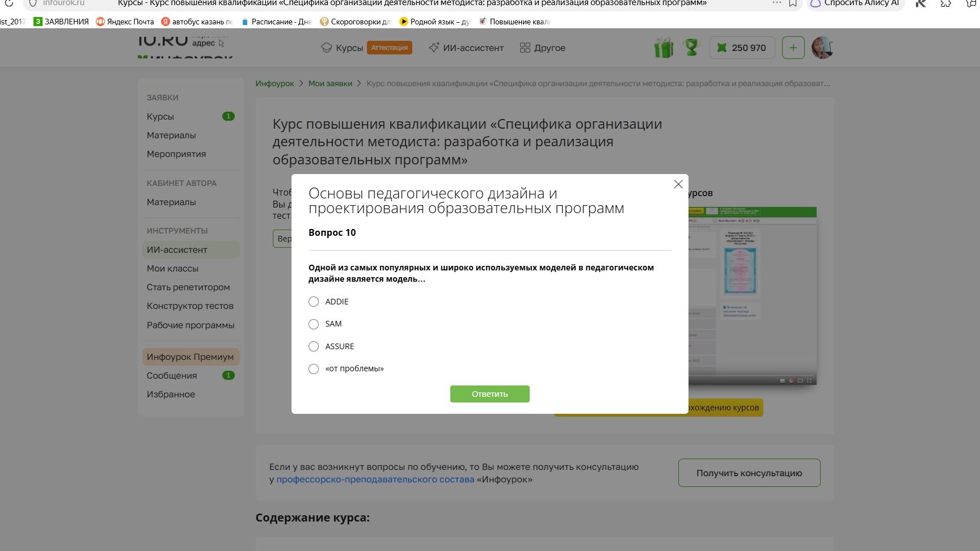
Task: Select the ADDIE answer option
Action: point(314,302)
